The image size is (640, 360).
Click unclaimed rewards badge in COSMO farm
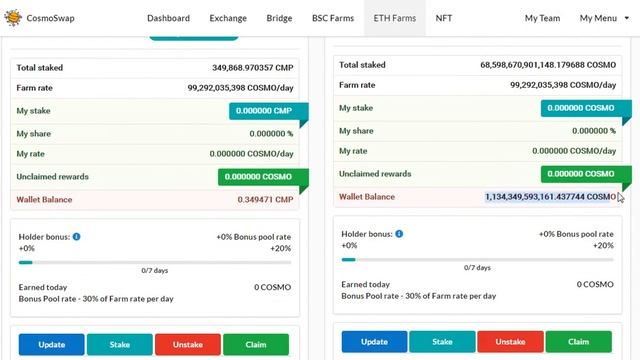586,173
